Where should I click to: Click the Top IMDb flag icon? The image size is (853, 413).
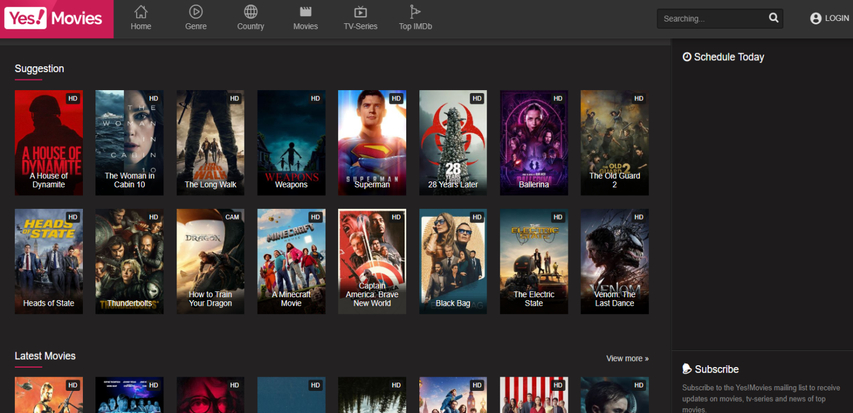tap(415, 11)
